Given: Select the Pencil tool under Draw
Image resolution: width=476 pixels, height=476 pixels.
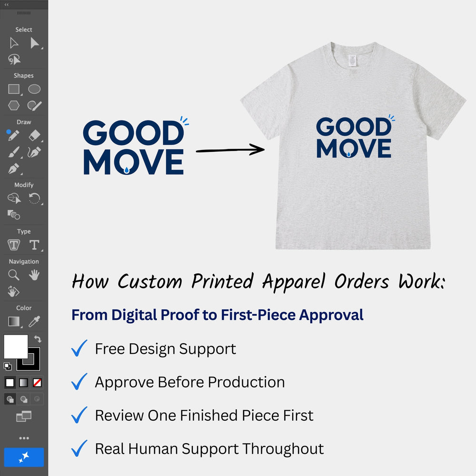Looking at the screenshot, I should tap(14, 135).
